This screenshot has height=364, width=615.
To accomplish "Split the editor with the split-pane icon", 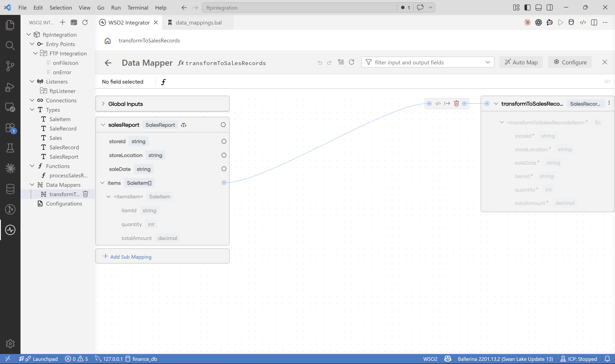I will click(x=594, y=22).
